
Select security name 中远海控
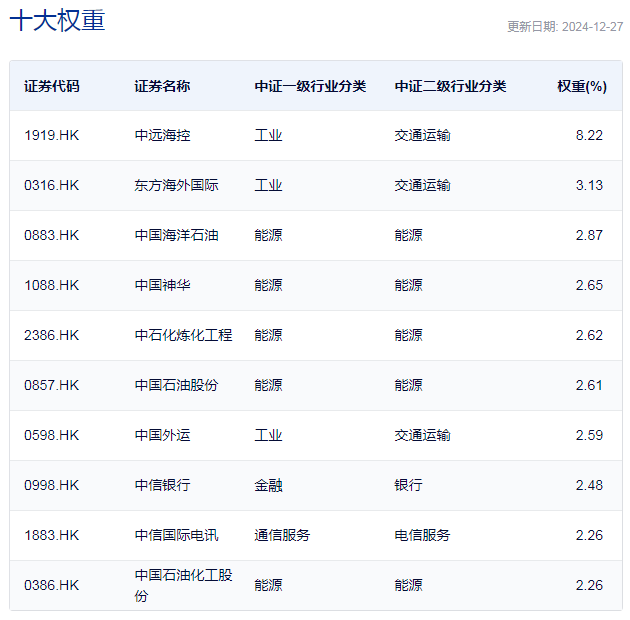[x=162, y=135]
